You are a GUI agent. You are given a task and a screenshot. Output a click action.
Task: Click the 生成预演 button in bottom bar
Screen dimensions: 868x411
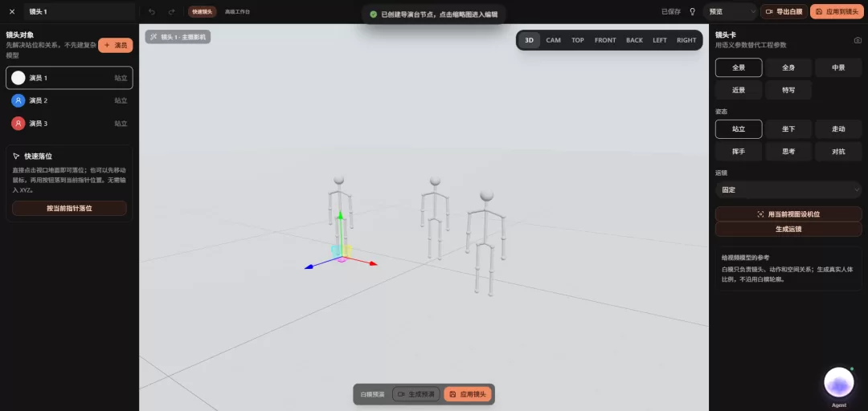416,394
